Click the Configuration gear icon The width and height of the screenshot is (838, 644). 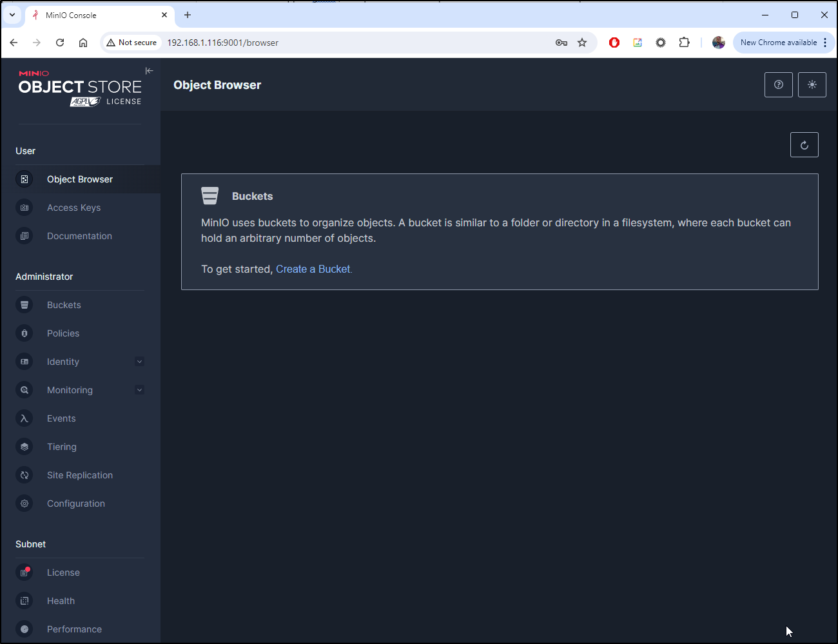pos(24,503)
